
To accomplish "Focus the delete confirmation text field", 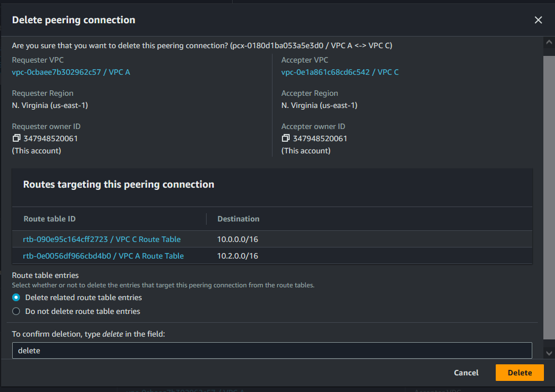I will click(x=271, y=350).
